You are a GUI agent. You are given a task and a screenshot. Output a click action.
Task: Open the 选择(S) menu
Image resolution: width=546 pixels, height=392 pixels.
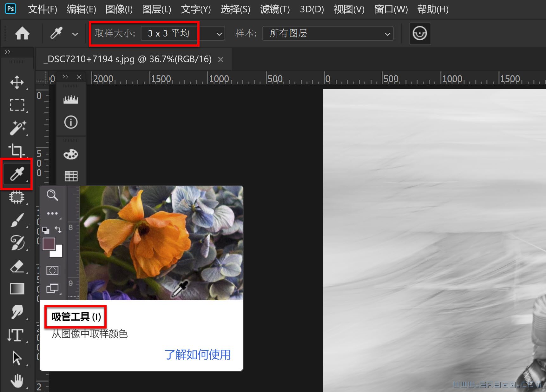(235, 9)
